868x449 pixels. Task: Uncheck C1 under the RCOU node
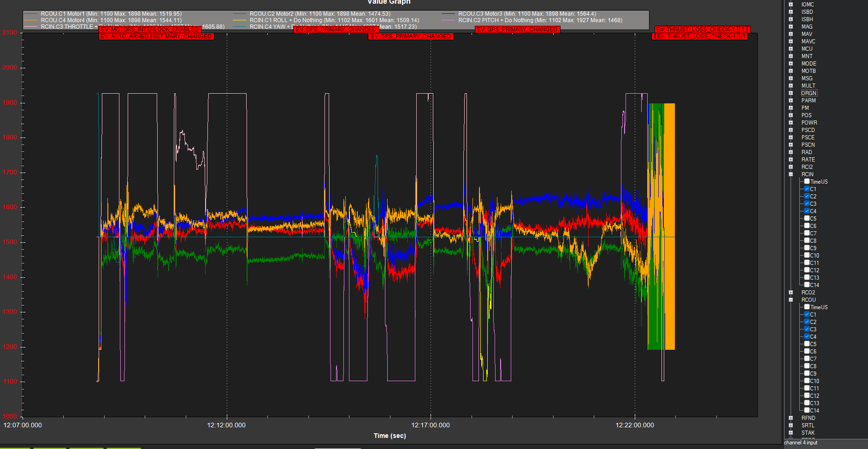807,314
